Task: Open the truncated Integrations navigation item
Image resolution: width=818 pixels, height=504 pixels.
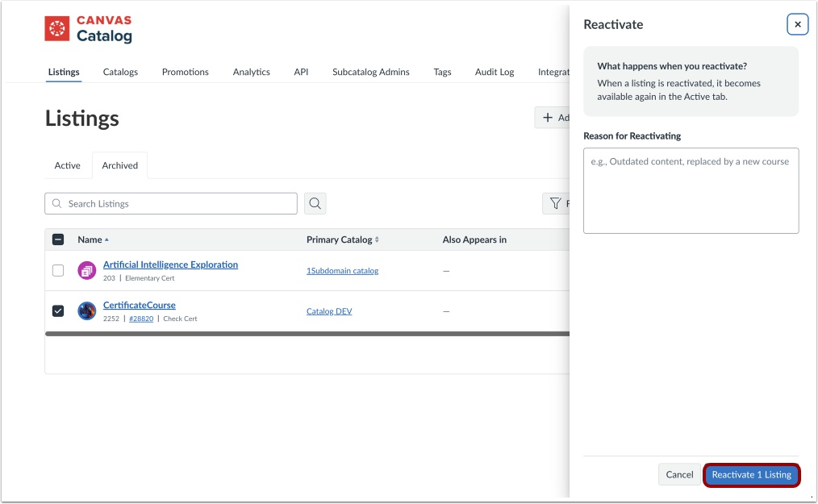Action: point(555,72)
